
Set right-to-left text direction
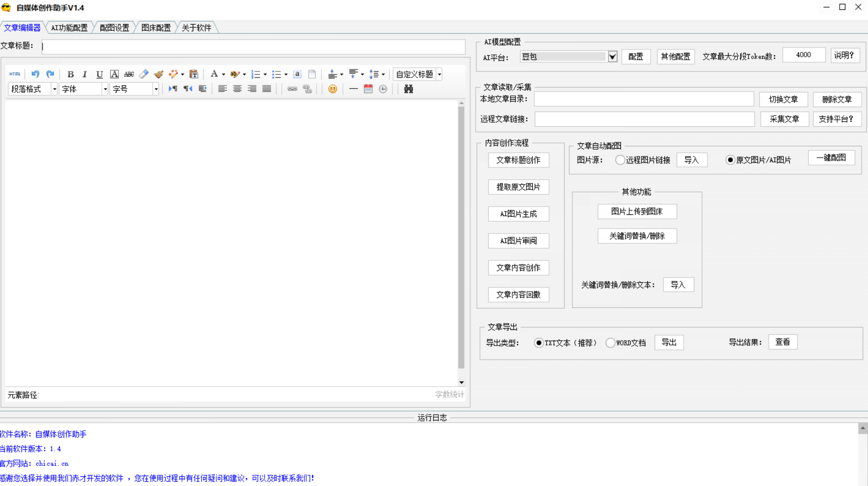click(187, 89)
